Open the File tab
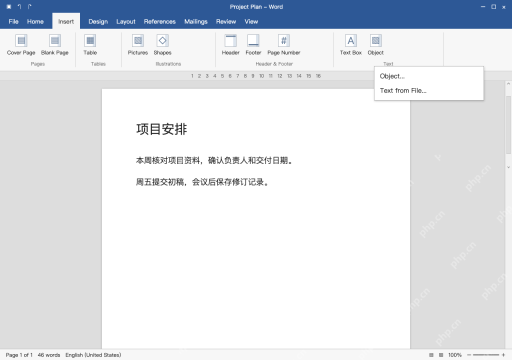The height and width of the screenshot is (360, 512). [14, 22]
